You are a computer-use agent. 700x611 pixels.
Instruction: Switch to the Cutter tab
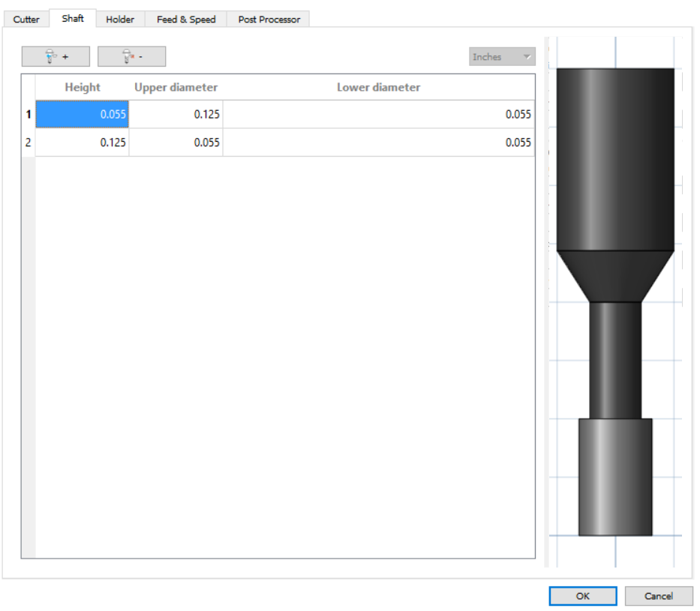(26, 19)
